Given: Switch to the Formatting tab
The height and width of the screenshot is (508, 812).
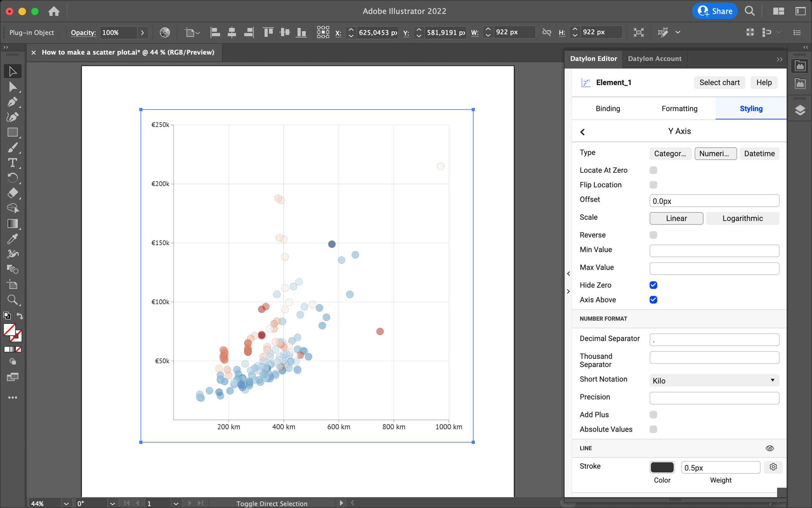Looking at the screenshot, I should click(679, 108).
